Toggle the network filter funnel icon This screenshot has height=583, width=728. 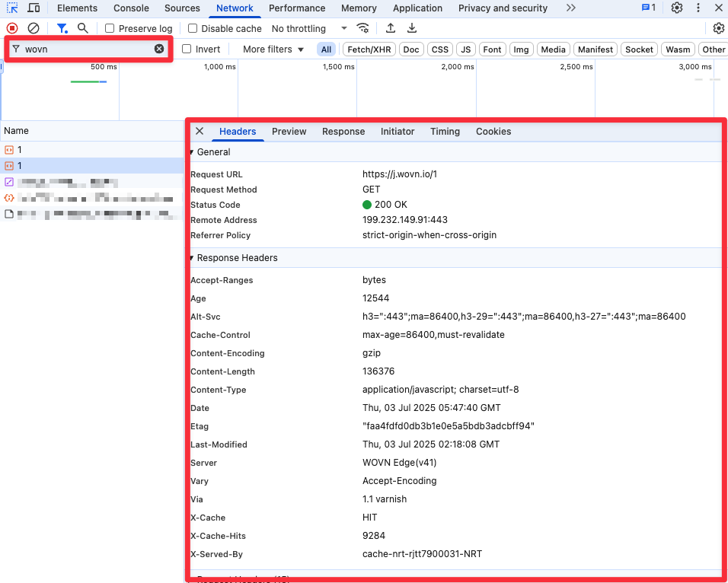tap(62, 28)
